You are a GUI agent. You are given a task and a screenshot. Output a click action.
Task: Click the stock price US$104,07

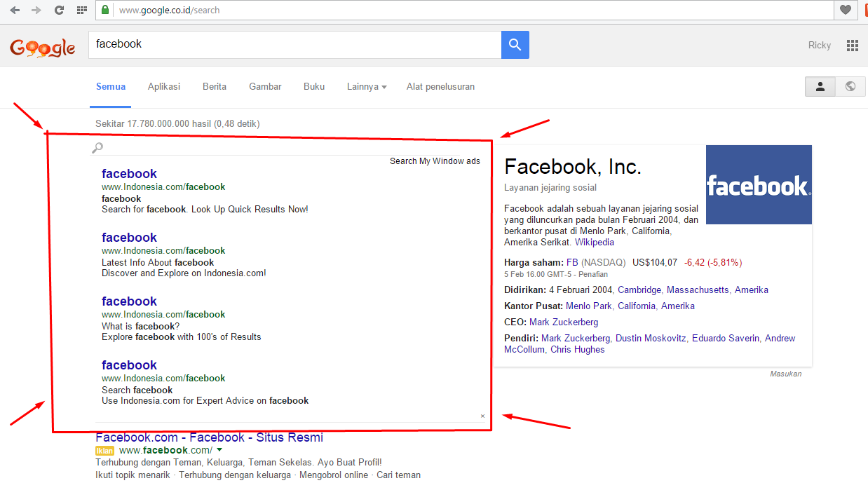[655, 263]
